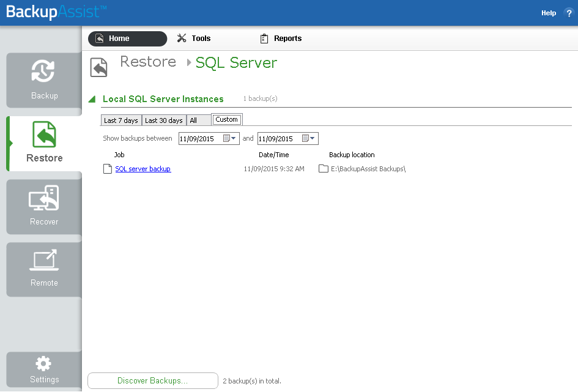Click the SQL Server breadcrumb heading
The width and height of the screenshot is (578, 392).
(x=236, y=62)
